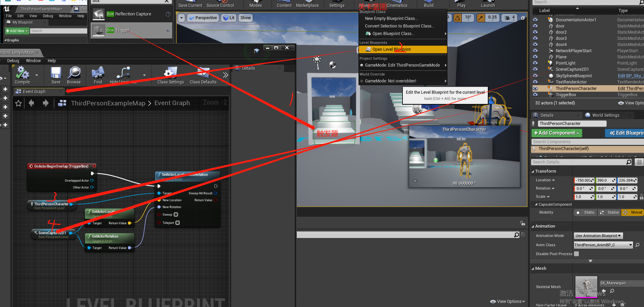
Task: Collapse the Transform section
Action: [x=533, y=171]
